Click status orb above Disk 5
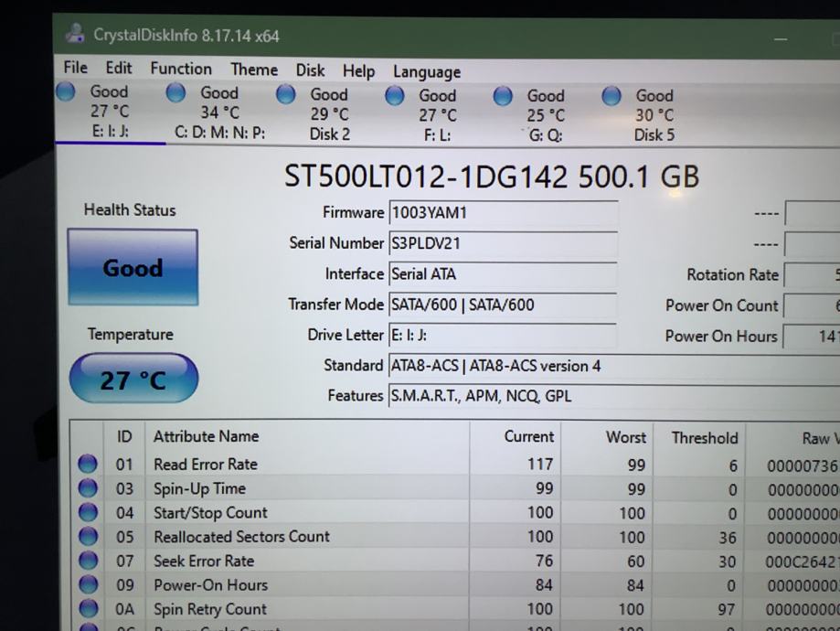 (x=611, y=97)
